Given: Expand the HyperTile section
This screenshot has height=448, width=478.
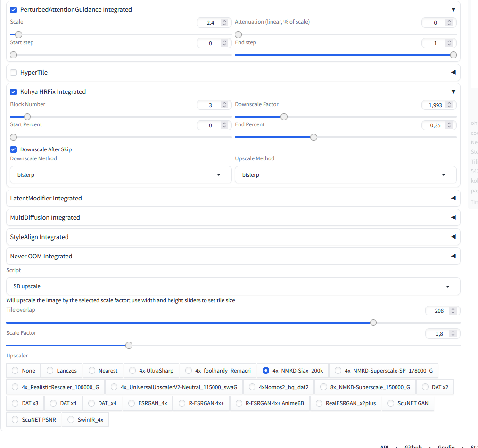Looking at the screenshot, I should click(453, 72).
